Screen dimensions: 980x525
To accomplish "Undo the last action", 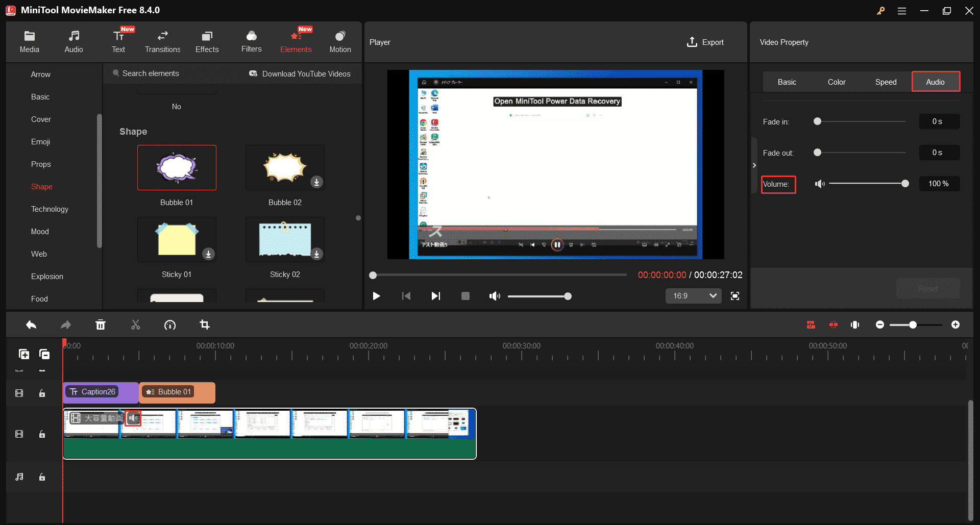I will tap(31, 324).
